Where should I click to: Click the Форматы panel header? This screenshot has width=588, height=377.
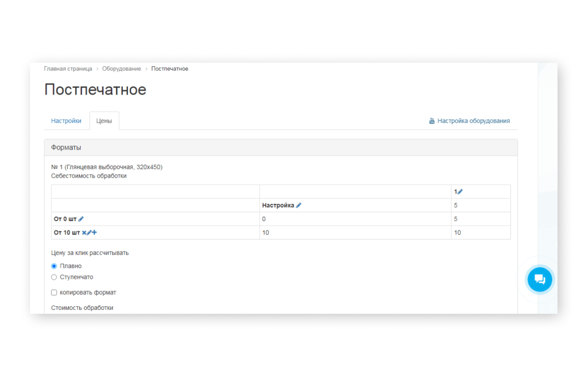(281, 147)
